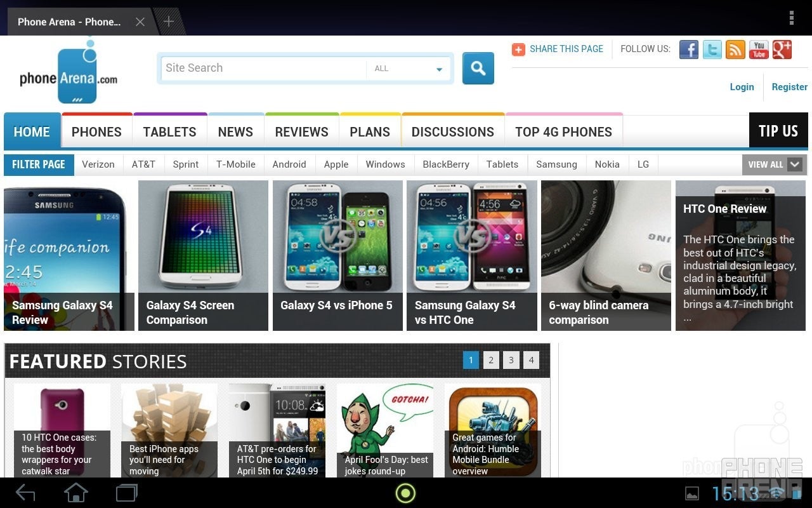Filter page by AT&T
This screenshot has width=812, height=508.
click(143, 164)
